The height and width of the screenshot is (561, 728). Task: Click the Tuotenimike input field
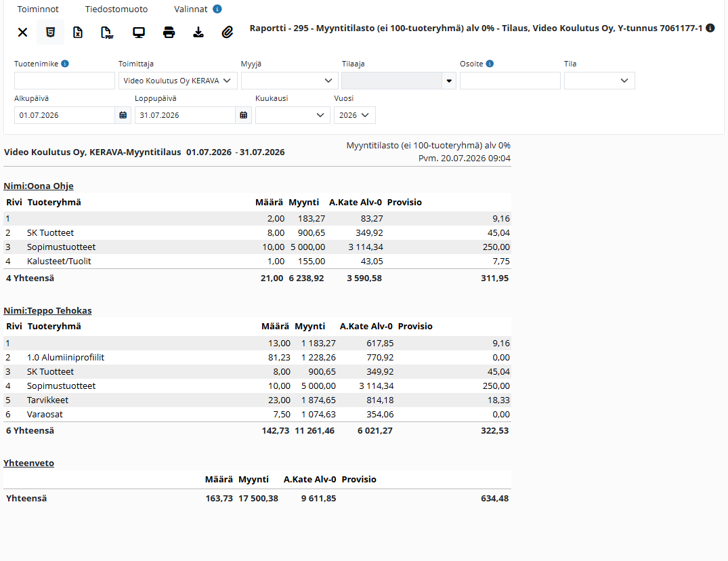[64, 81]
